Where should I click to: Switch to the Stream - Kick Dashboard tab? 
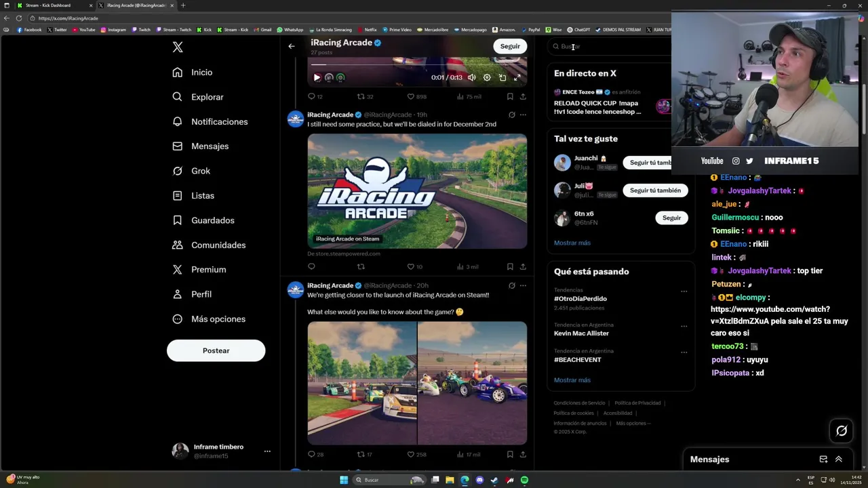click(x=52, y=5)
